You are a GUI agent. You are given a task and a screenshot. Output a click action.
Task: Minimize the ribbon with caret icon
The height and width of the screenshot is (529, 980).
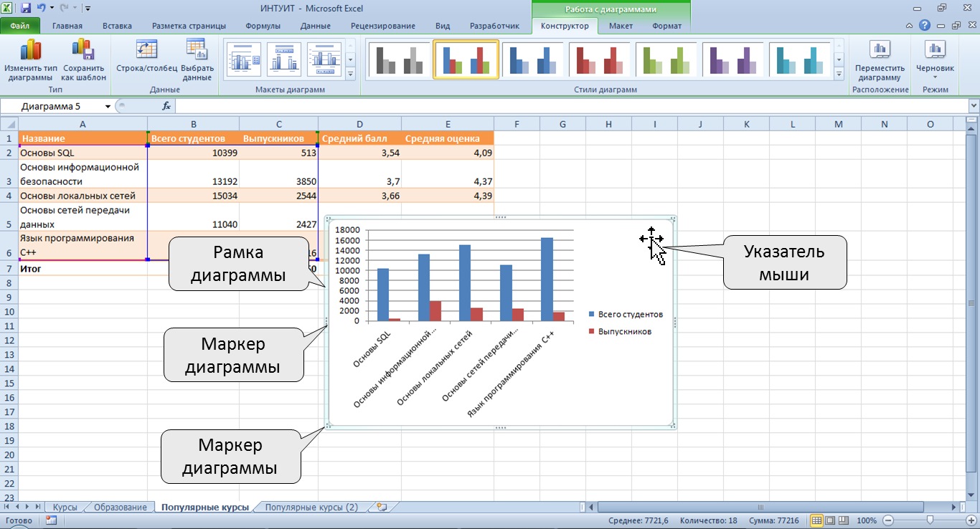tap(910, 26)
